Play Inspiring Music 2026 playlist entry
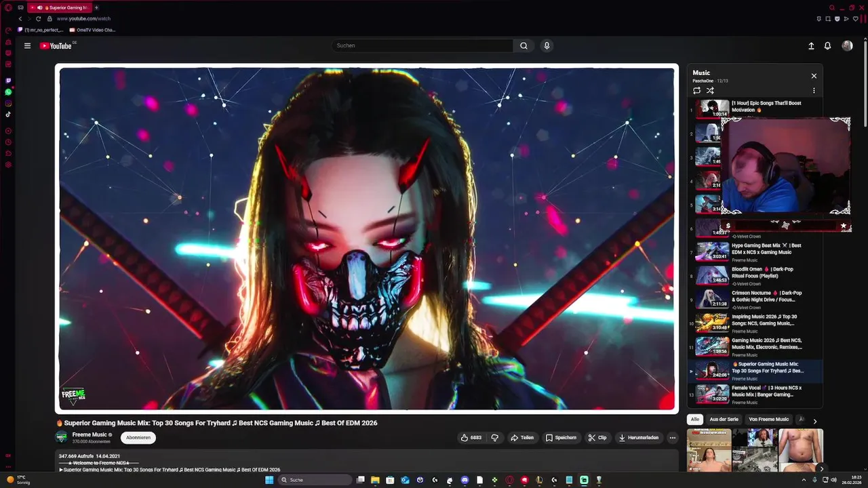This screenshot has width=868, height=488. click(755, 323)
